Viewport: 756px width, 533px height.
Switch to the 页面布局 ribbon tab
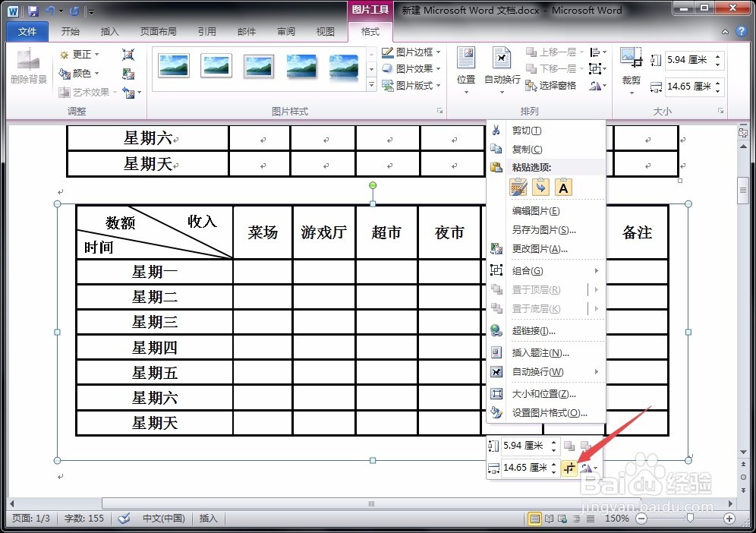[x=159, y=32]
